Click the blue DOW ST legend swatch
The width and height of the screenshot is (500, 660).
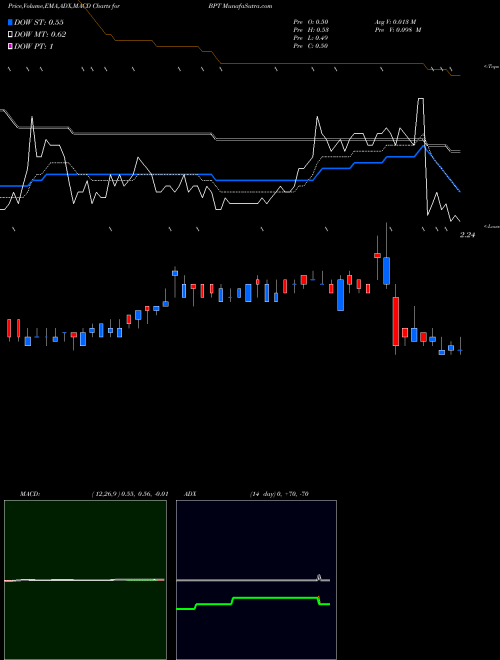click(10, 22)
